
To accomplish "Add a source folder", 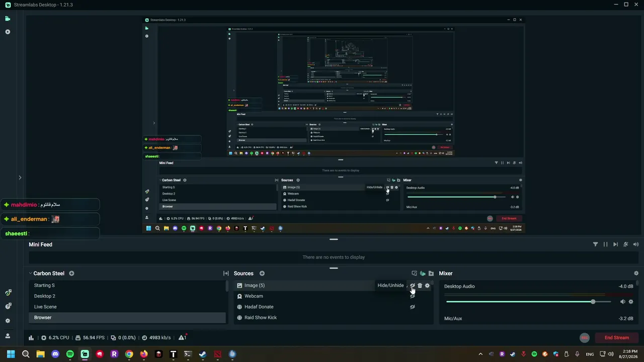I will click(x=431, y=274).
